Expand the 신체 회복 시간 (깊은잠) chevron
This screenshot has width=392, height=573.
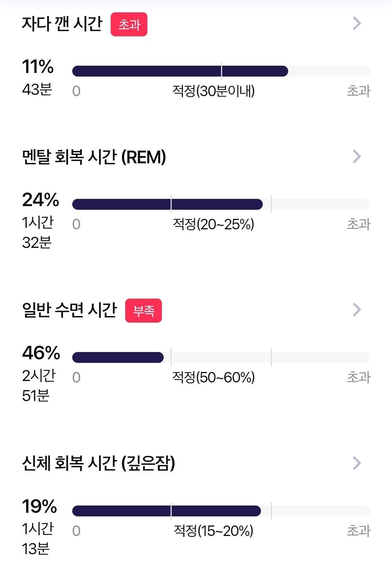coord(357,463)
